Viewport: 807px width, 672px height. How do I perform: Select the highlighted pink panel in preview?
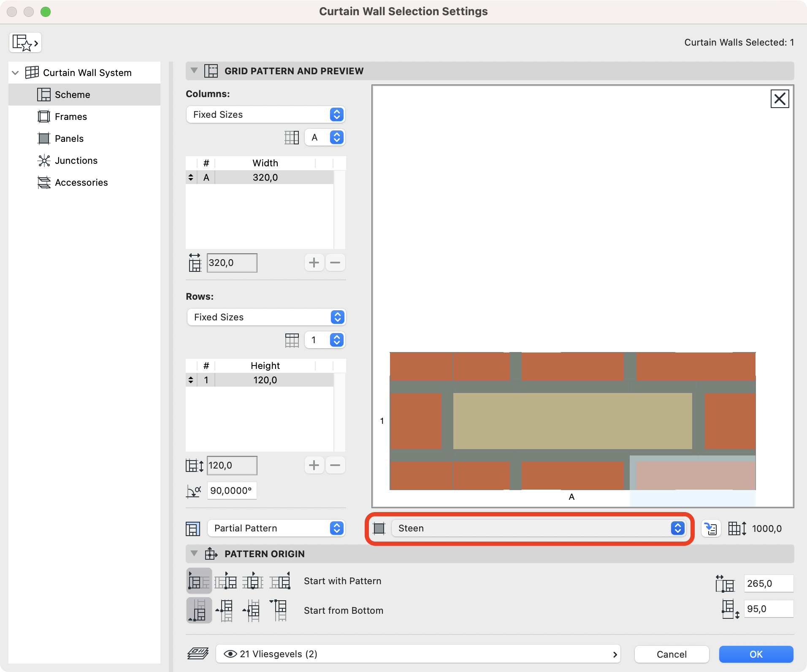click(696, 475)
